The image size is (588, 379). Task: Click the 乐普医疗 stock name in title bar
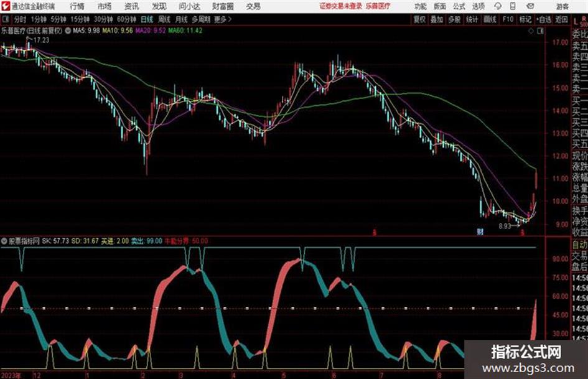click(378, 6)
